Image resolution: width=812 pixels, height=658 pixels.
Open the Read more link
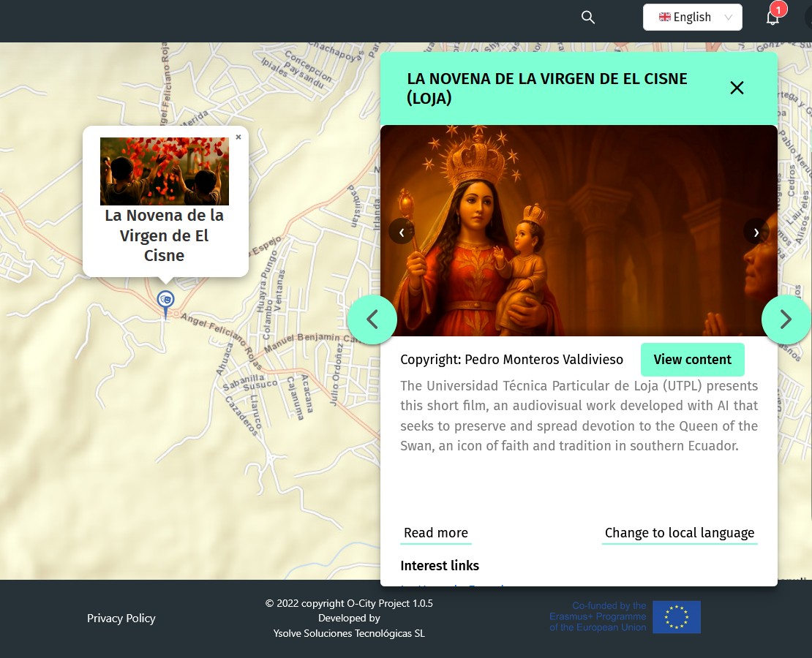[436, 533]
